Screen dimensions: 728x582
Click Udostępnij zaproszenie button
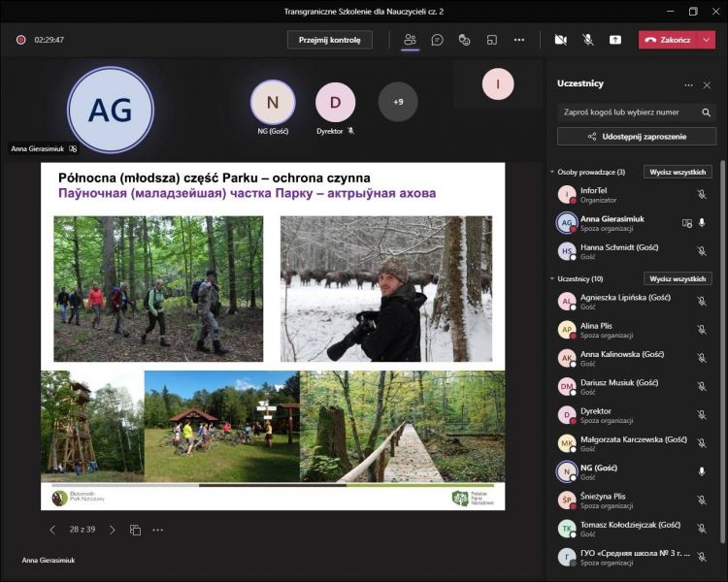click(636, 137)
